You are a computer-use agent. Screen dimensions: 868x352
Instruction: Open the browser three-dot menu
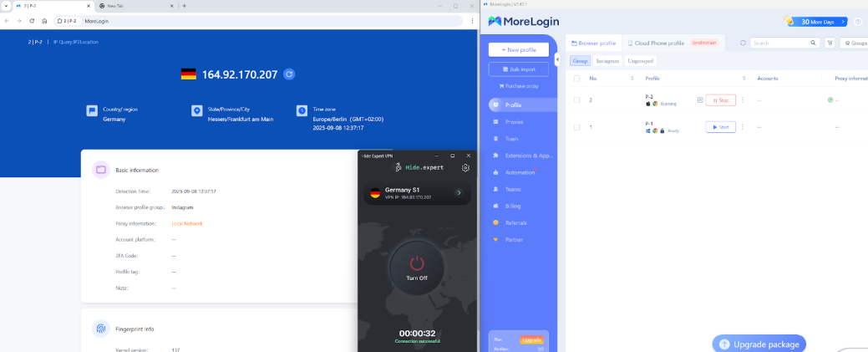coord(472,21)
